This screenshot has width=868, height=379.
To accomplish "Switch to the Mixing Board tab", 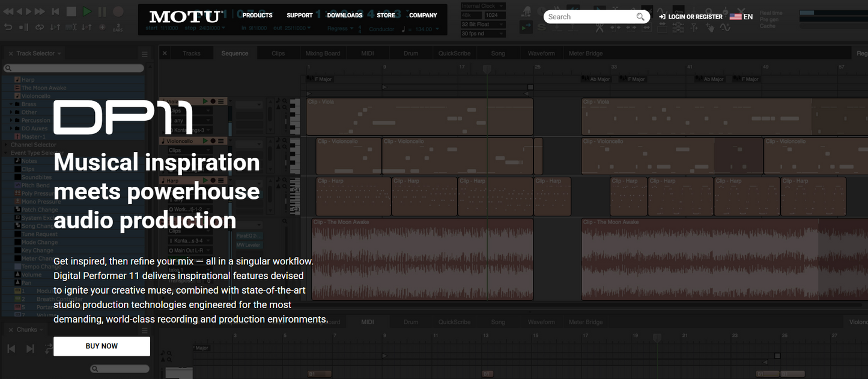I will click(323, 53).
